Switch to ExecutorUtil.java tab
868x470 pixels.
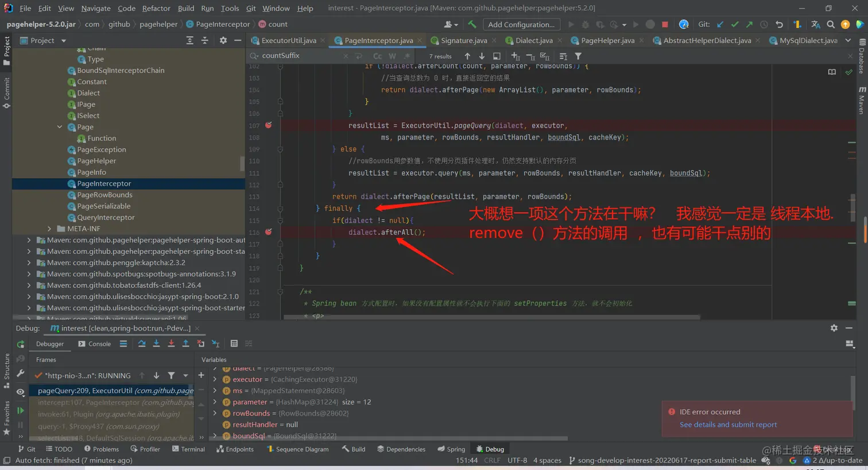(x=288, y=40)
